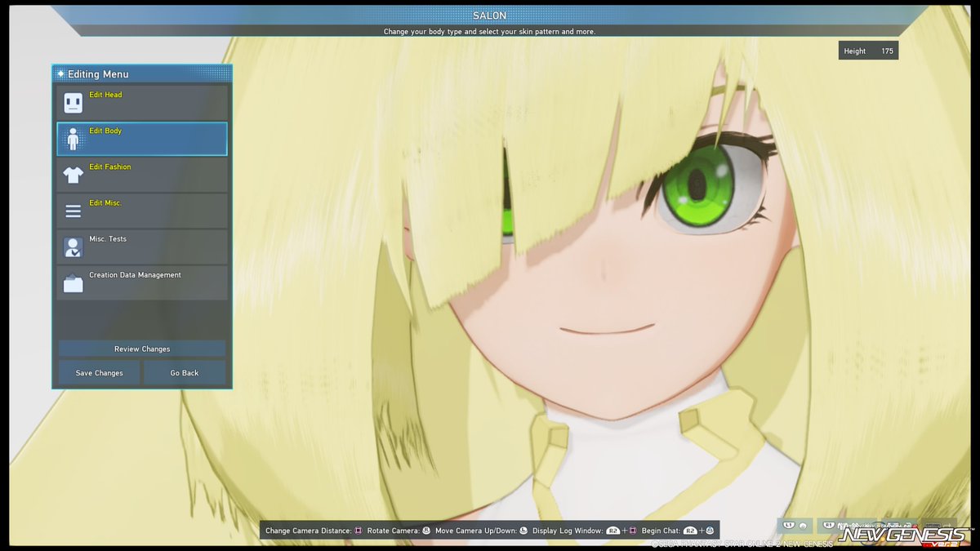Click the Change Camera Distance button prompt
The width and height of the screenshot is (980, 551).
pyautogui.click(x=357, y=530)
